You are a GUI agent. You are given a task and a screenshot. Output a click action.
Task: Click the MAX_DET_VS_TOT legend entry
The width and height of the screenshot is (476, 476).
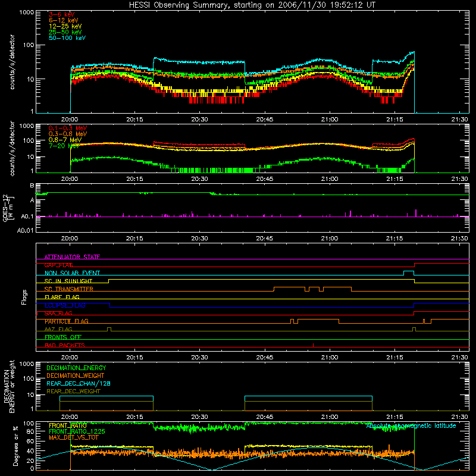(x=74, y=437)
